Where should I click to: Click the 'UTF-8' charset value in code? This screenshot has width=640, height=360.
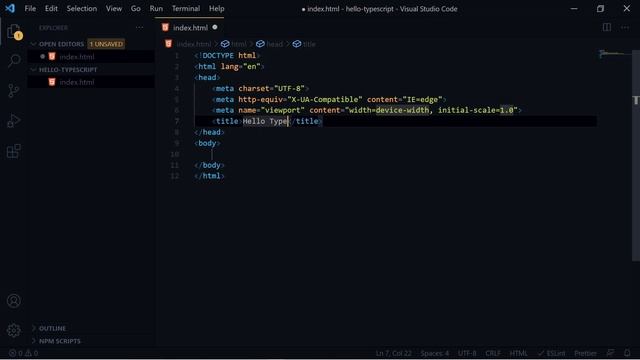tap(289, 89)
